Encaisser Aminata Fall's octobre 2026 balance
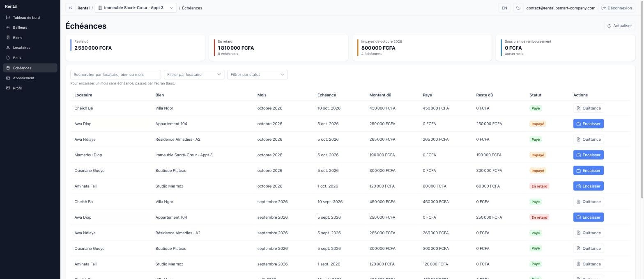This screenshot has width=644, height=279. (588, 186)
